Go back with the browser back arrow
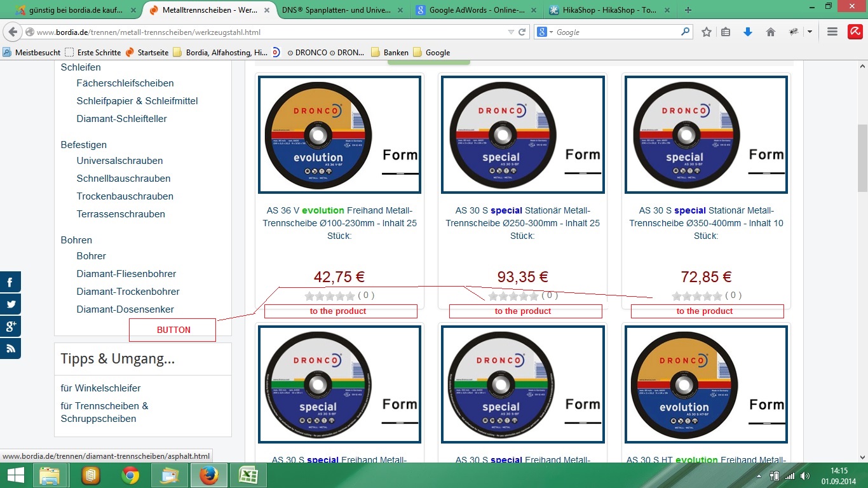 tap(13, 32)
